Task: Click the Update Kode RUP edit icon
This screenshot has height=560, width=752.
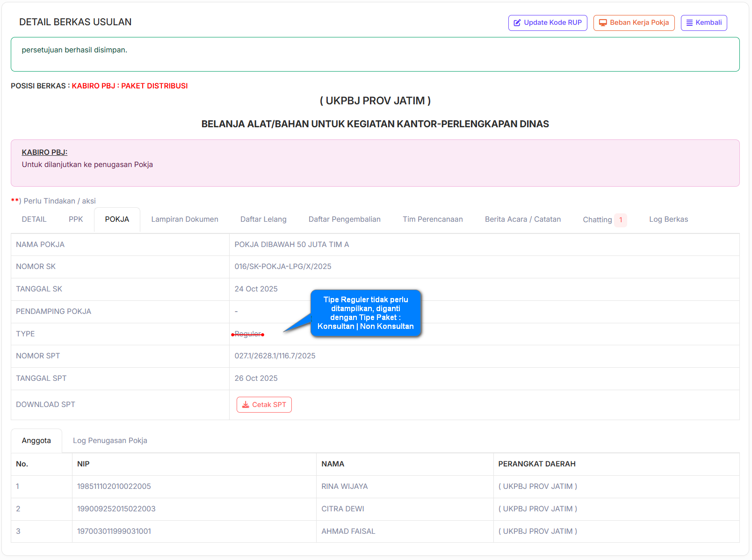Action: (x=517, y=23)
